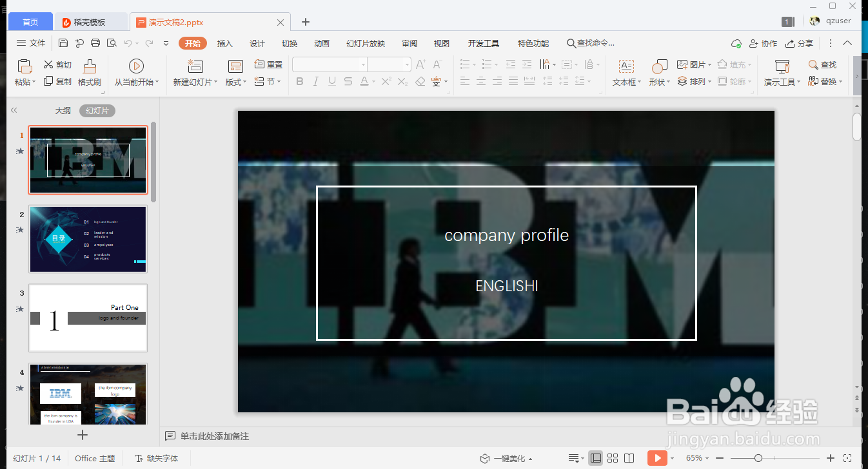Switch to the 动画 (Animation) ribbon tab
Image resolution: width=868 pixels, height=469 pixels.
click(x=322, y=43)
